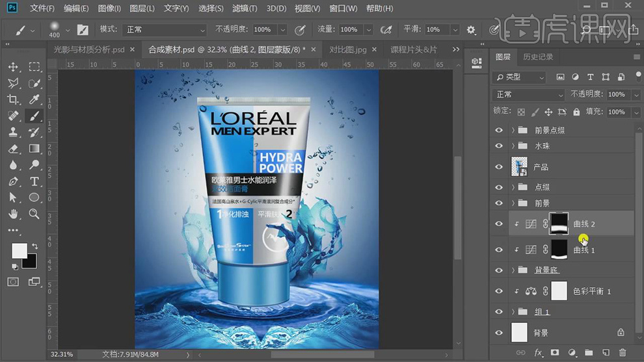644x362 pixels.
Task: Switch to the 对比图.jpg document tab
Action: click(347, 49)
